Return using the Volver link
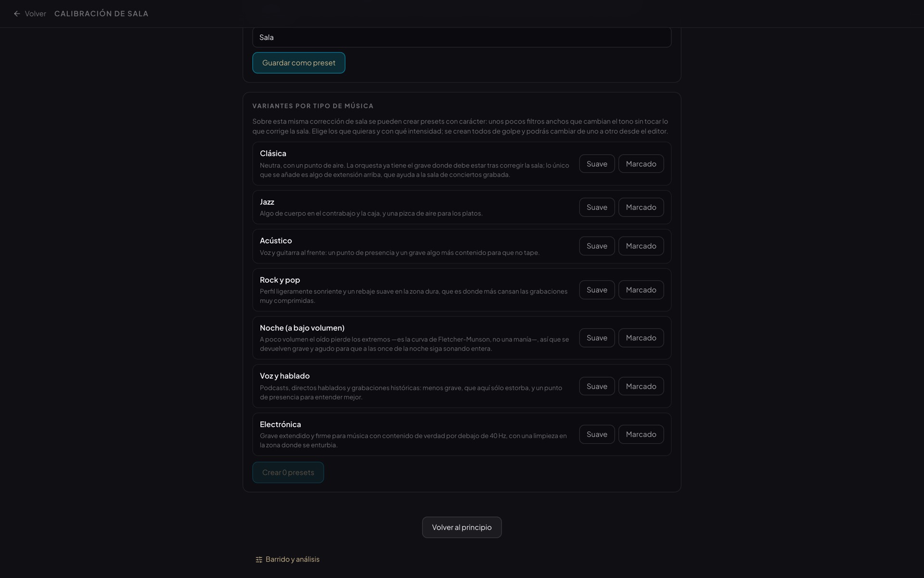 (30, 13)
